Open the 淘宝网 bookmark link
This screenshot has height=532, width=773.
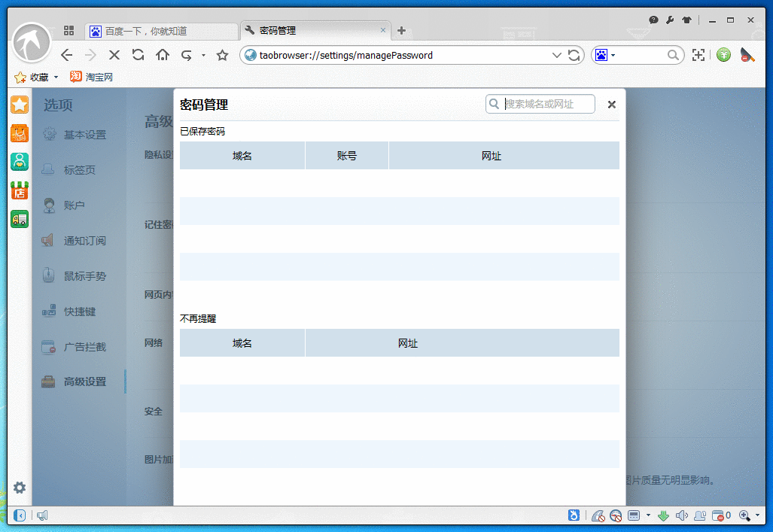pos(91,77)
